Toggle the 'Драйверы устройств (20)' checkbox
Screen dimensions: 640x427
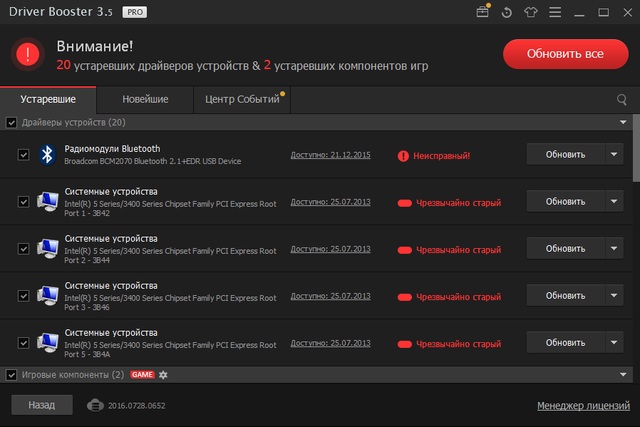coord(11,123)
